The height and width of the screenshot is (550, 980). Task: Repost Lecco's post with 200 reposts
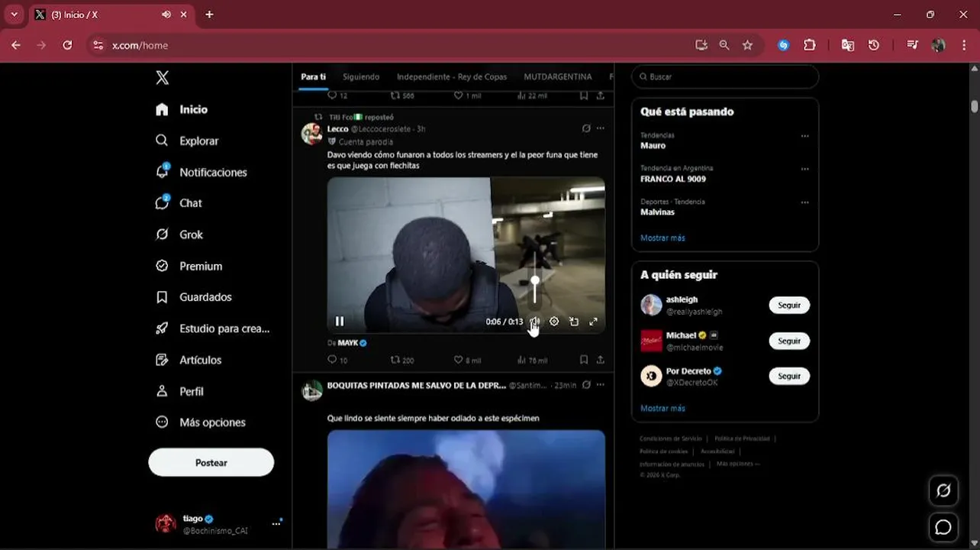tap(395, 360)
